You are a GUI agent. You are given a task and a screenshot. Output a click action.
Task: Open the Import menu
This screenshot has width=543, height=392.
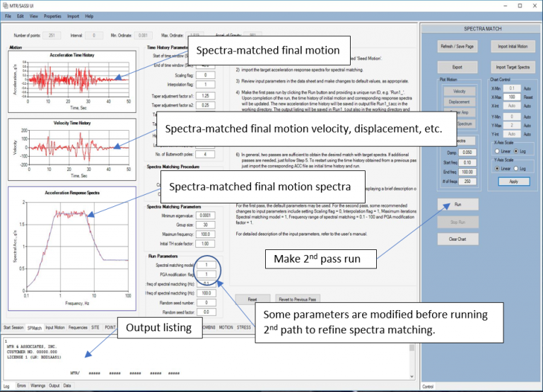[x=73, y=16]
